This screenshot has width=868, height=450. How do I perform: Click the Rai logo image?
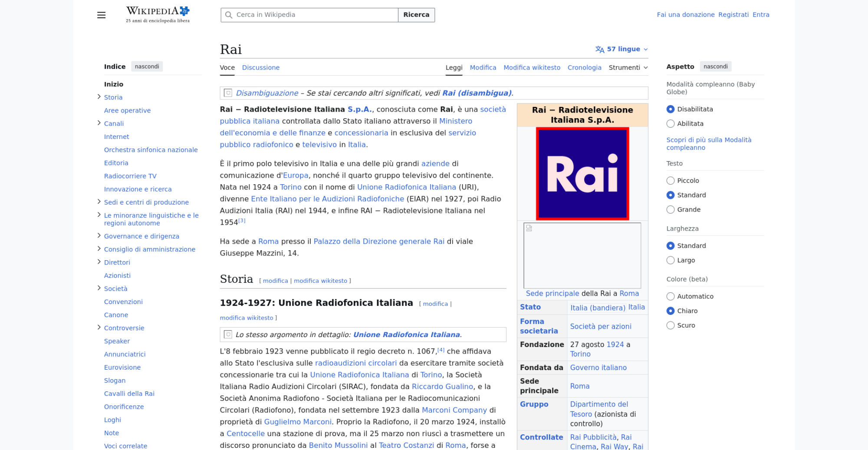[582, 174]
